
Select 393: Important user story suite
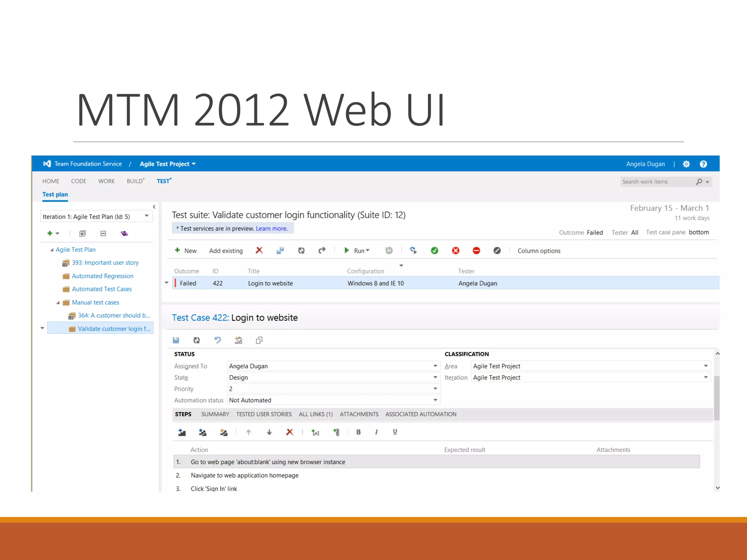(105, 263)
